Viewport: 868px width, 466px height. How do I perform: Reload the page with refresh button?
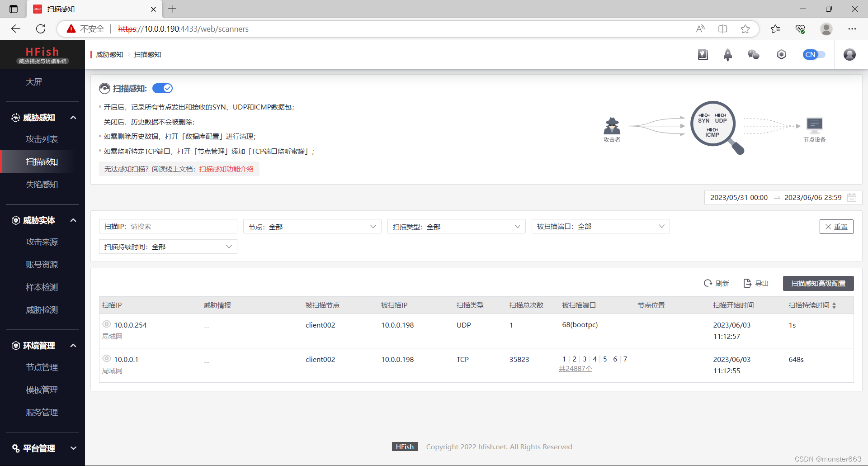coord(41,29)
